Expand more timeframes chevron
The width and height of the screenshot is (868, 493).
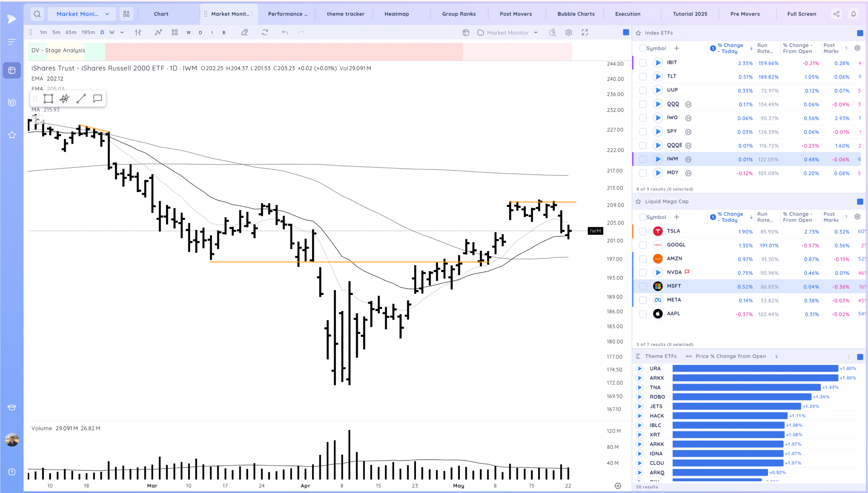(x=122, y=33)
